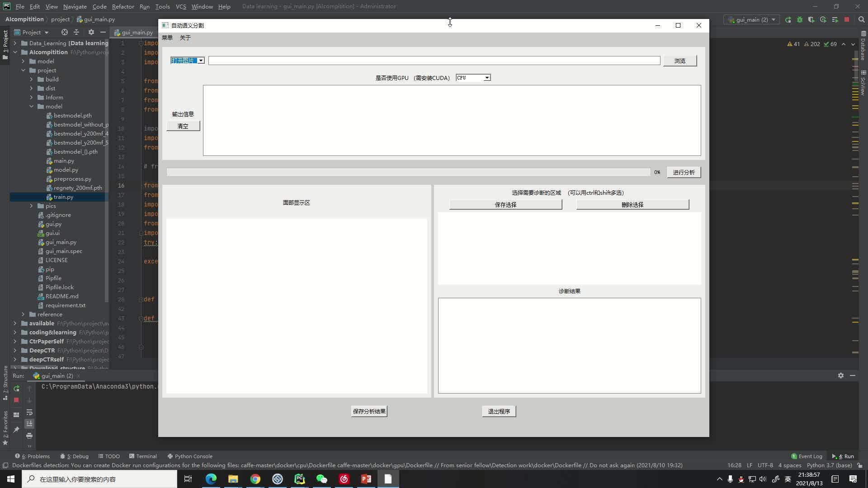Open the CPU/GPU selection combo box
The height and width of the screenshot is (488, 868).
(x=473, y=77)
